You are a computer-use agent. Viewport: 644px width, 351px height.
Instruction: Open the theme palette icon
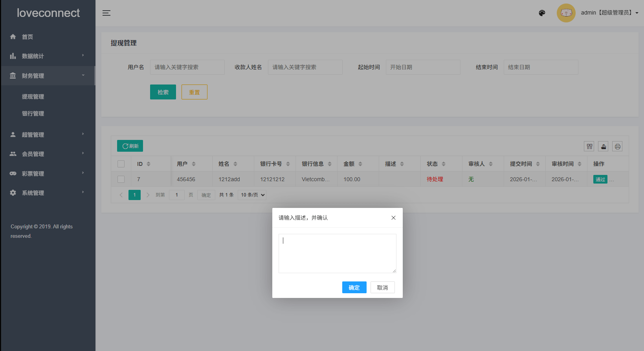click(x=542, y=13)
